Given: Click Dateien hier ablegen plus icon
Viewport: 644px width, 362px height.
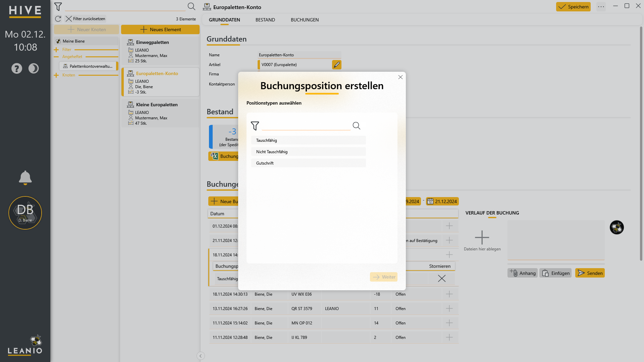Looking at the screenshot, I should coord(482,237).
